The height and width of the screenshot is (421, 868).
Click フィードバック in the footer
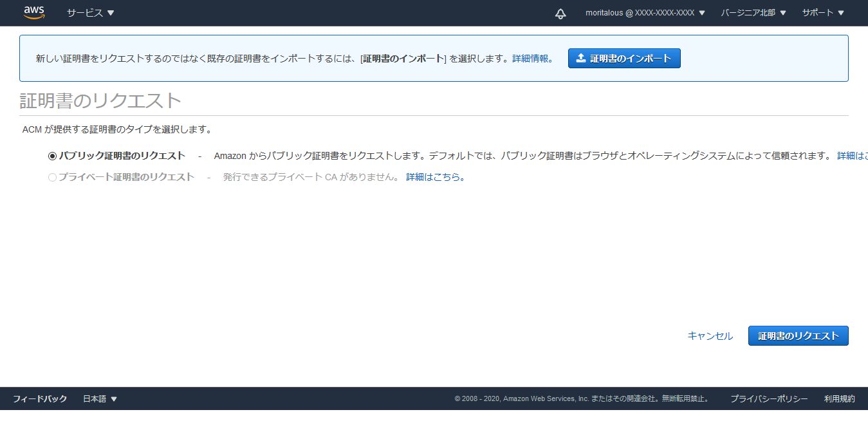40,399
